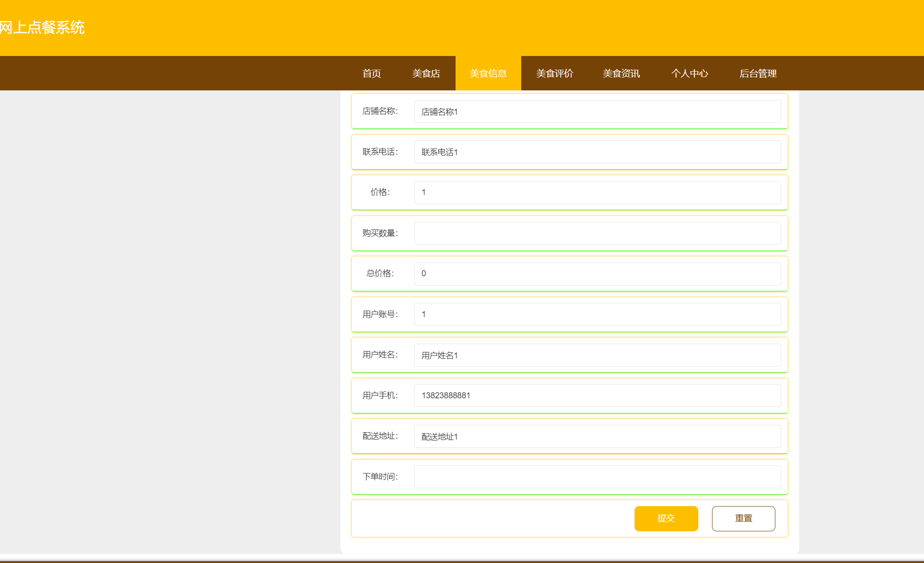Switch to the 美食资讯 tab
Viewport: 924px width, 563px height.
click(621, 73)
